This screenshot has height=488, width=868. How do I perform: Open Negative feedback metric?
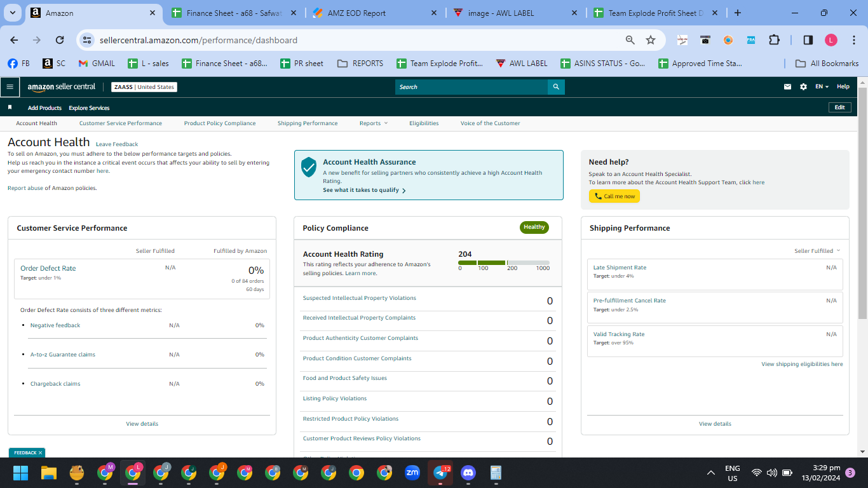55,325
